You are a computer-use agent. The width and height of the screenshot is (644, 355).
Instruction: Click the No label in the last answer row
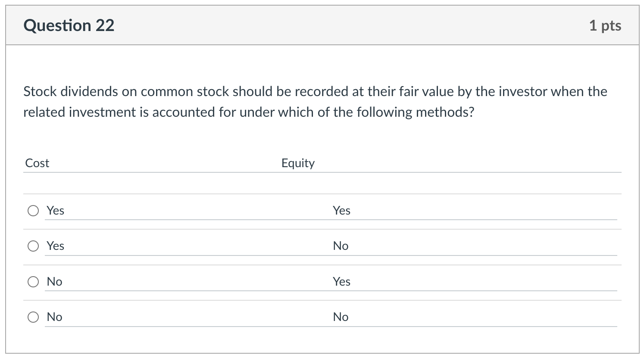click(x=54, y=317)
